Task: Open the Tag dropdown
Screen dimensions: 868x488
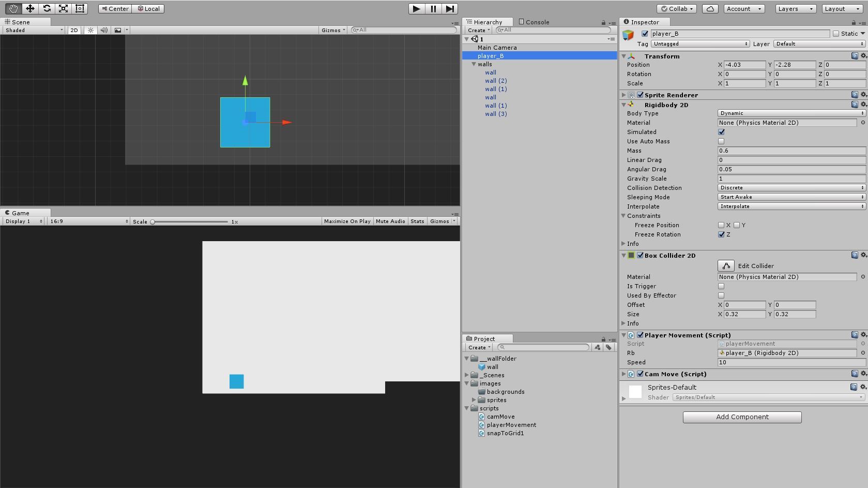Action: pyautogui.click(x=701, y=44)
